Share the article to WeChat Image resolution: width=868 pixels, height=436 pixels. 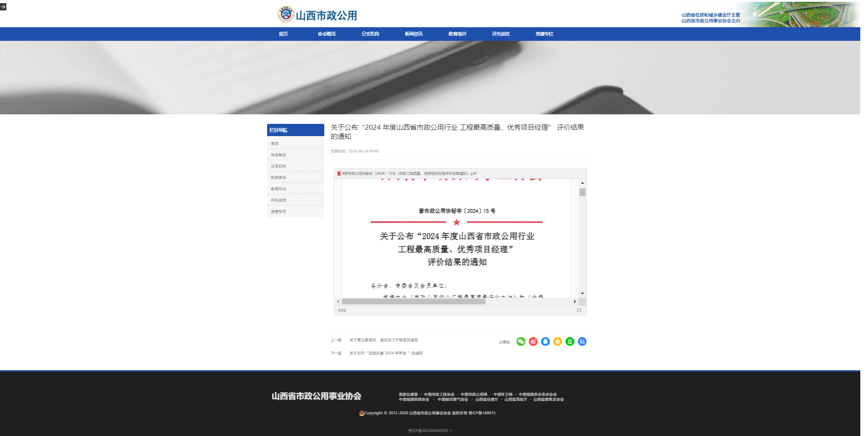coord(521,342)
